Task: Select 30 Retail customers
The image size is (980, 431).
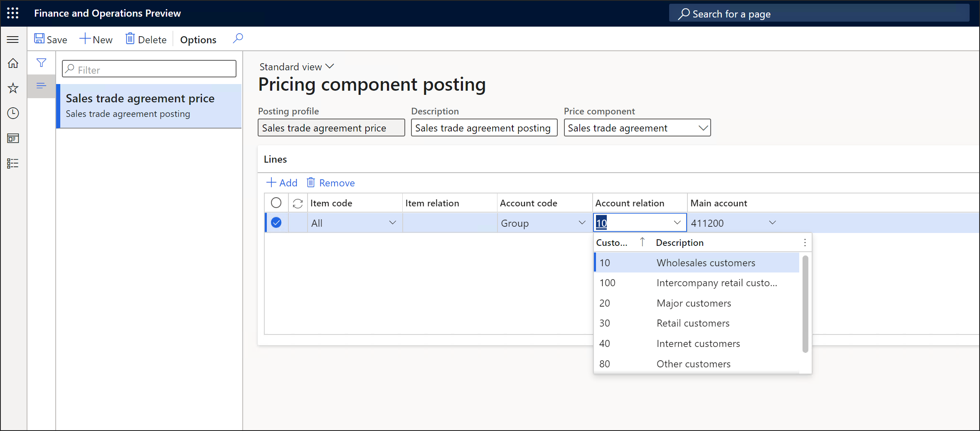Action: point(697,323)
